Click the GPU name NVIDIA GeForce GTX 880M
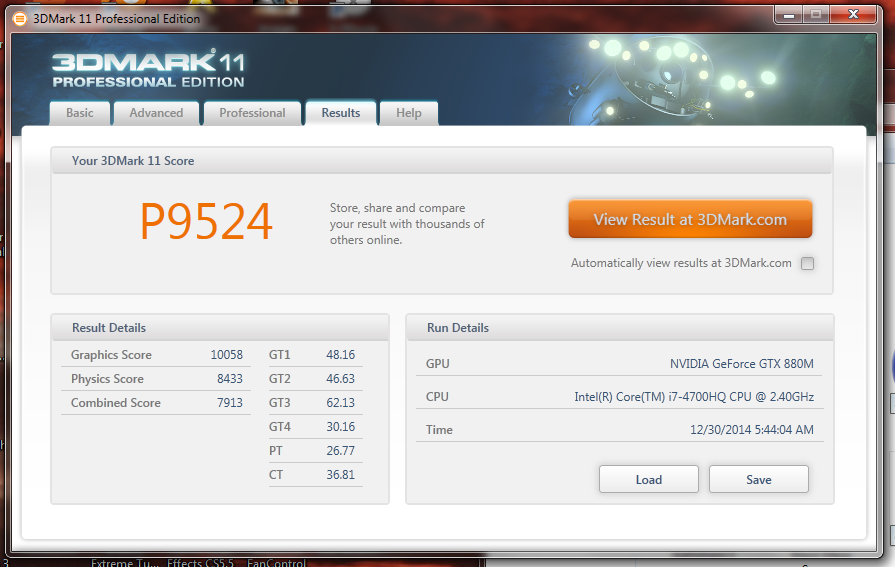Viewport: 895px width, 567px height. [x=741, y=364]
